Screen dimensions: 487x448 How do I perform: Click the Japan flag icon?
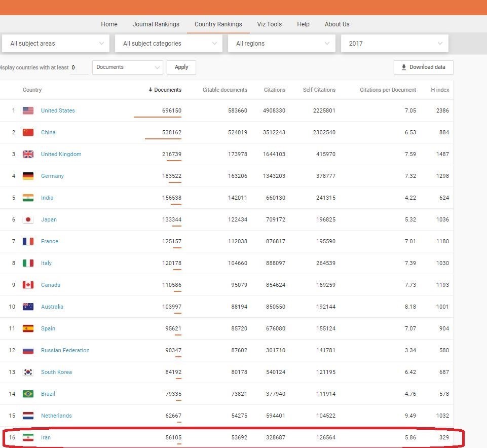(28, 219)
